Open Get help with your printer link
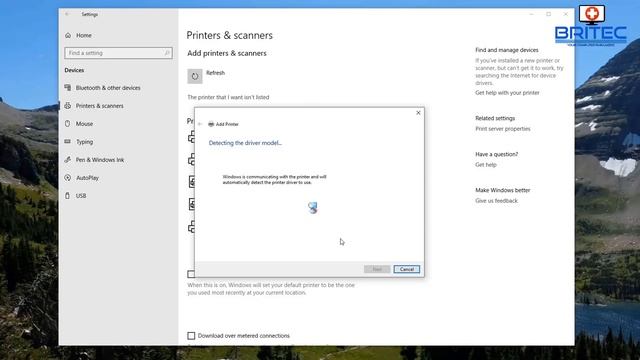The image size is (640, 360). pyautogui.click(x=507, y=93)
